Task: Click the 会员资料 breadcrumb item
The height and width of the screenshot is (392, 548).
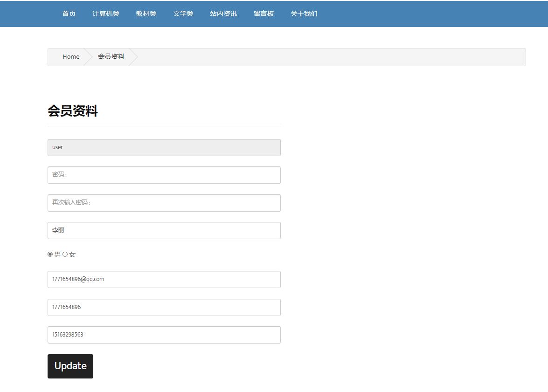Action: coord(111,56)
